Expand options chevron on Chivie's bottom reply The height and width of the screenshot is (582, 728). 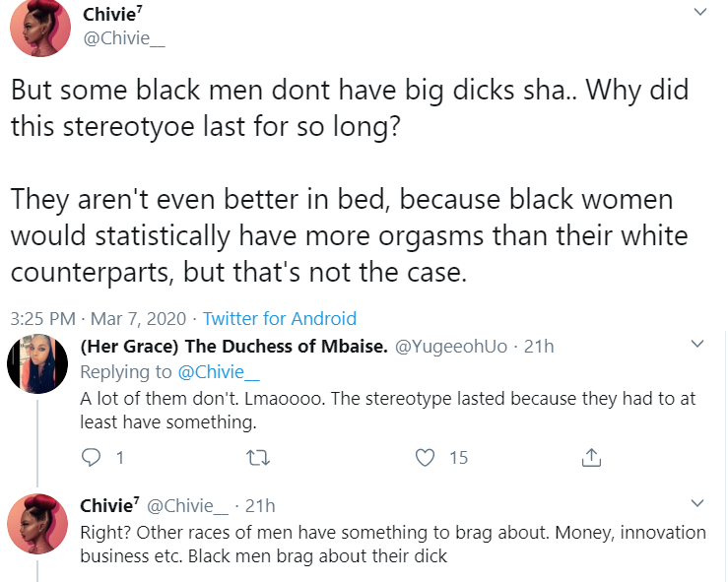click(698, 505)
